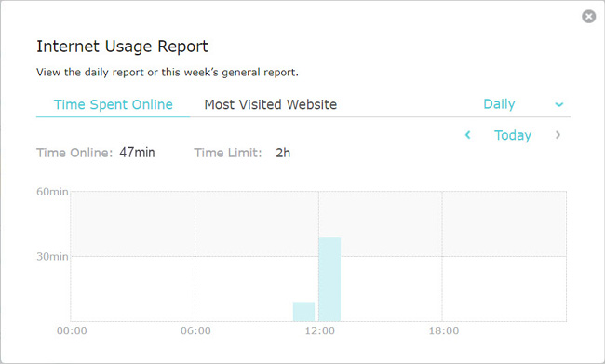Open the Most Visited Website tab
Viewport: 605px width, 364px height.
(x=271, y=104)
